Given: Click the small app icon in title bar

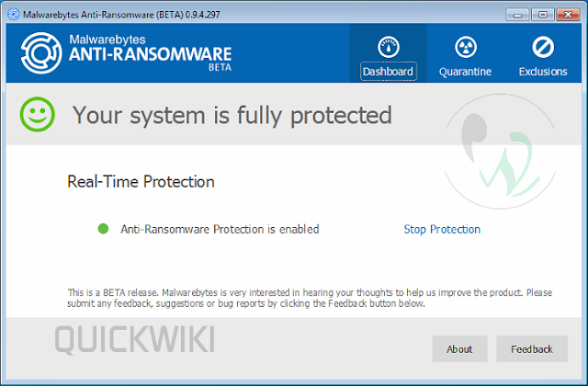Looking at the screenshot, I should click(x=14, y=15).
